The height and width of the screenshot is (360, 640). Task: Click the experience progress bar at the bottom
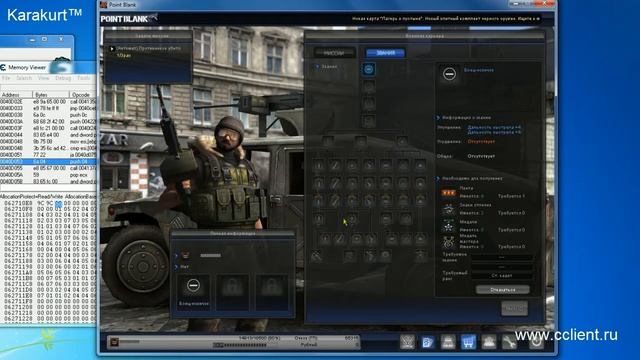240,345
